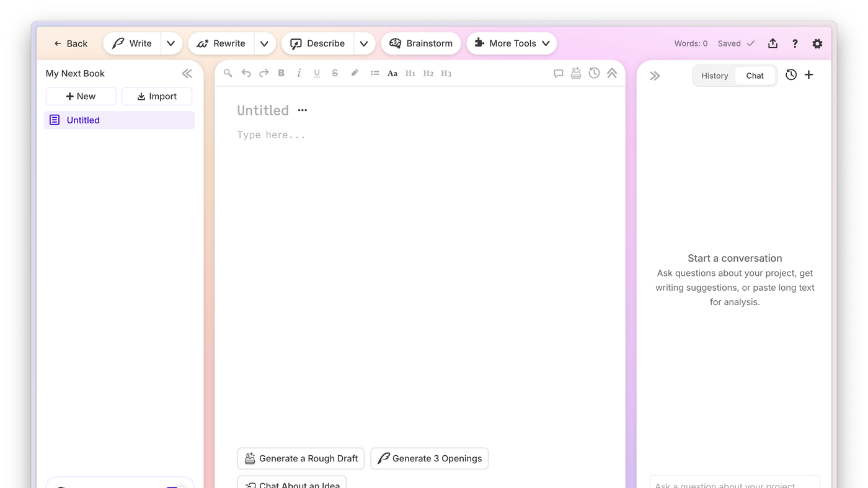This screenshot has width=868, height=488.
Task: Expand the More Tools menu
Action: click(x=512, y=43)
